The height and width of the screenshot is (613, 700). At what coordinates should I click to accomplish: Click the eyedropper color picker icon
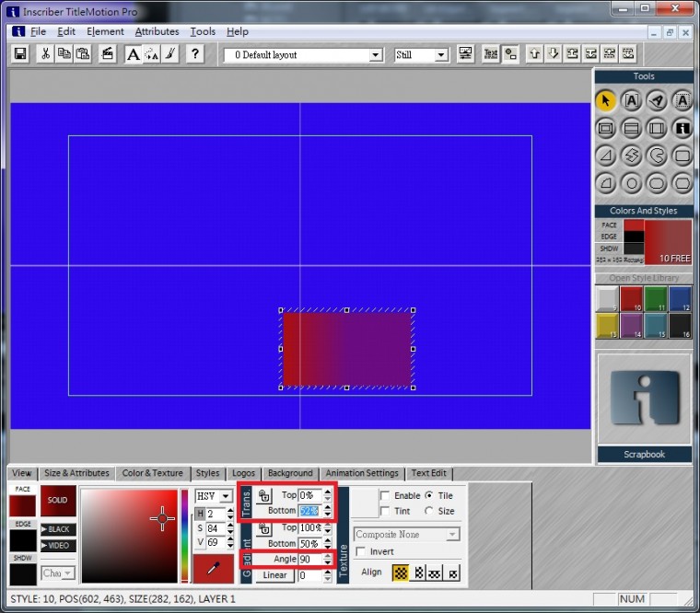214,569
